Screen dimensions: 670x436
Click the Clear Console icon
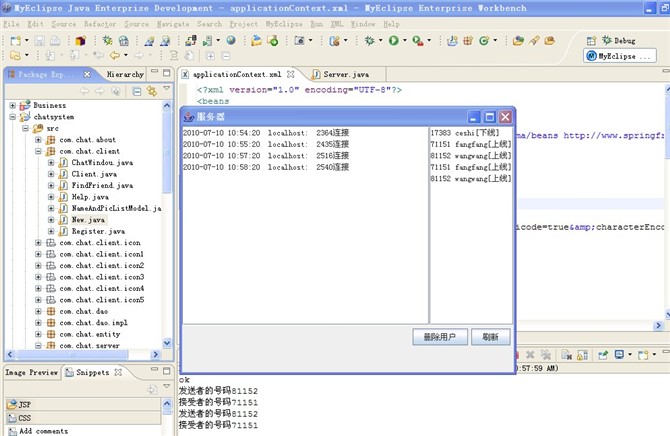click(567, 355)
